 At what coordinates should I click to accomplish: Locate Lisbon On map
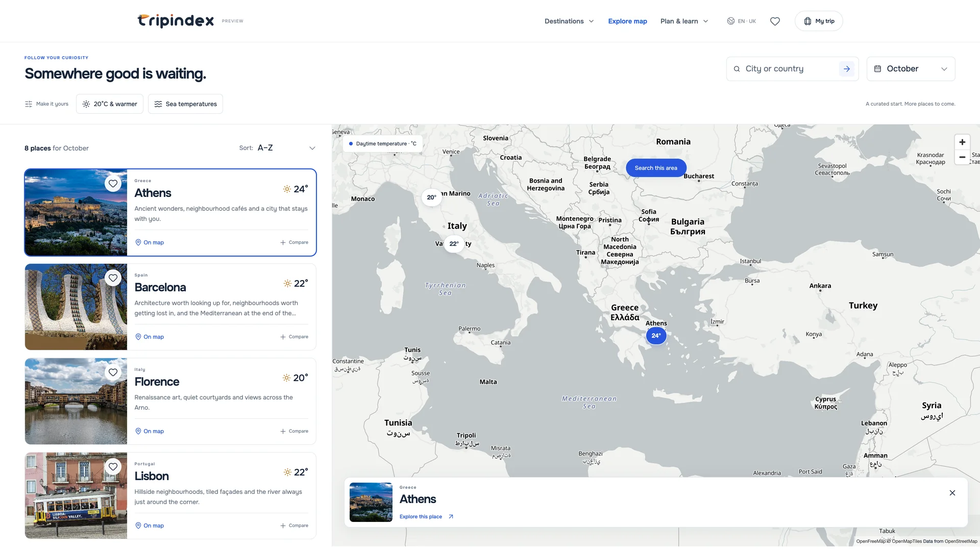point(150,525)
